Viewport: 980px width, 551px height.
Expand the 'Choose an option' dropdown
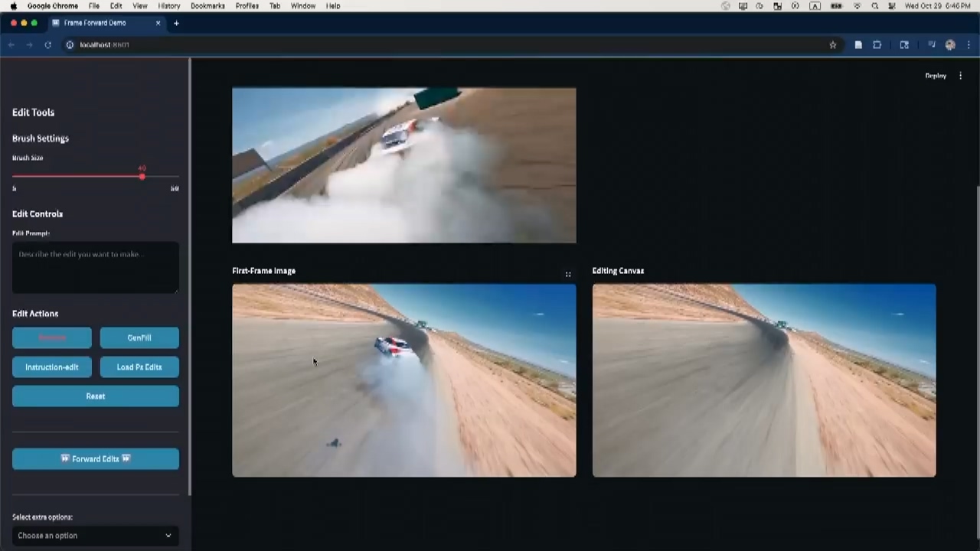pyautogui.click(x=96, y=536)
